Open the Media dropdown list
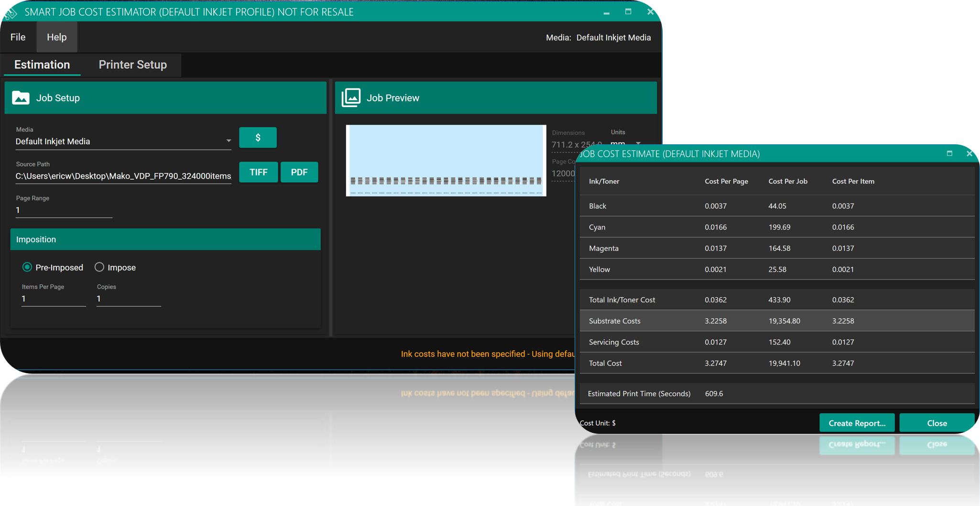980x506 pixels. [x=228, y=141]
